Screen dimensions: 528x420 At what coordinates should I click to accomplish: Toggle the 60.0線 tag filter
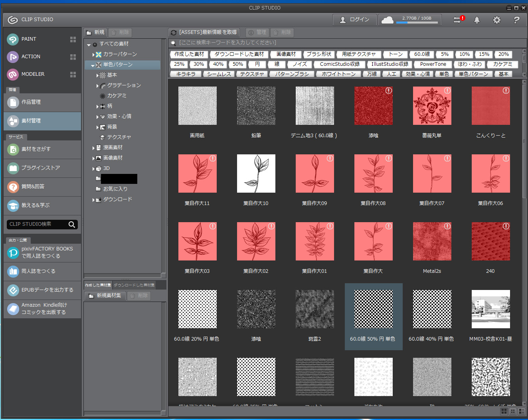click(422, 54)
